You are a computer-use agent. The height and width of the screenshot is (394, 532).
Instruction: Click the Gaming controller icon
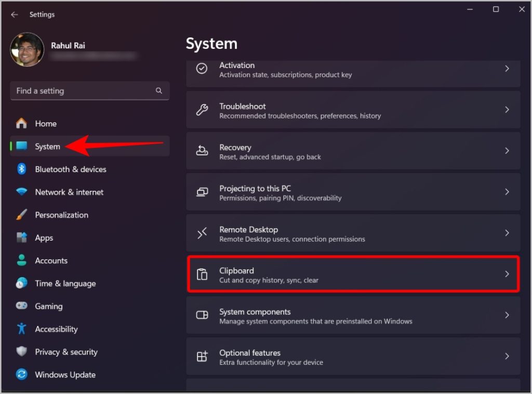pos(22,306)
